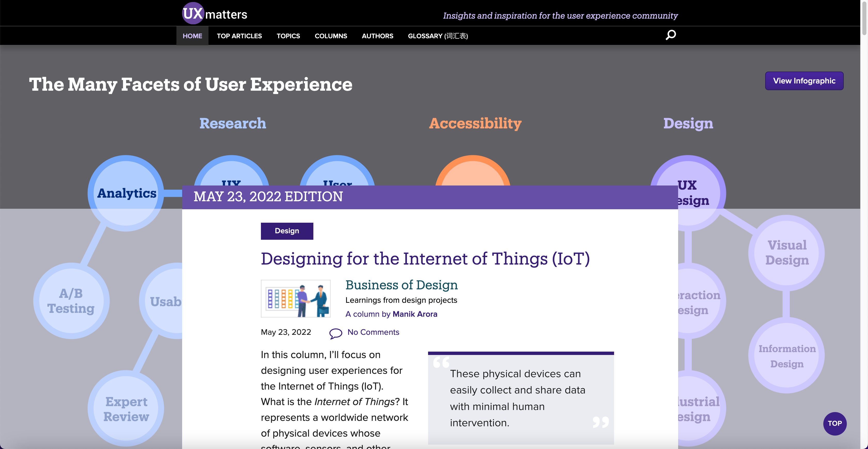
Task: Open the GLOSSARY menu item
Action: [437, 36]
